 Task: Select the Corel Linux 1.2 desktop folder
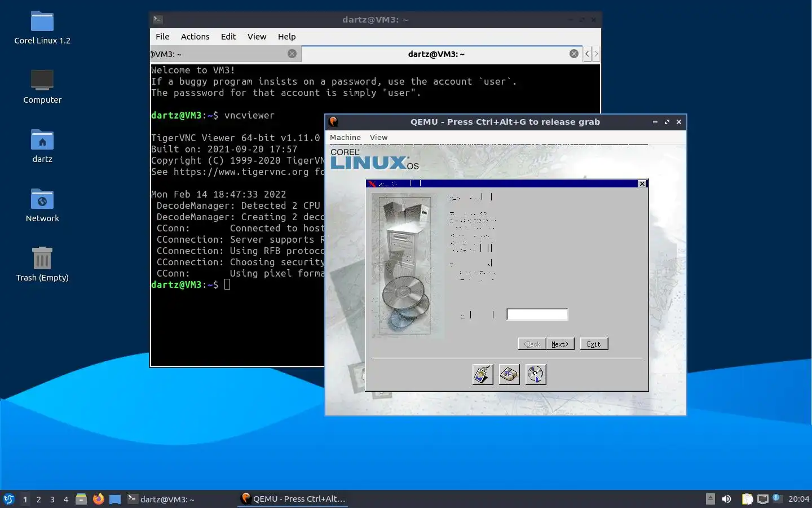tap(42, 28)
